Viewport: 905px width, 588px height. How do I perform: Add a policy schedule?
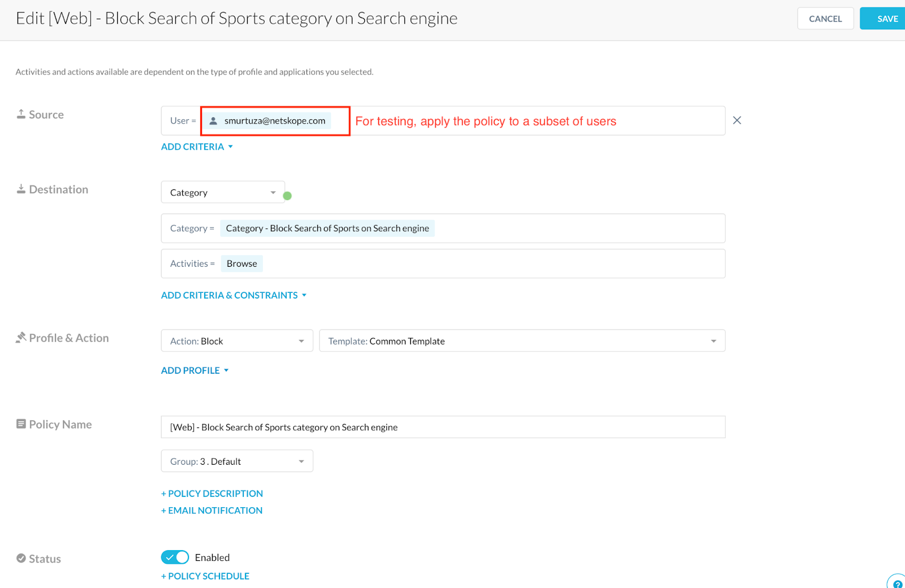[x=205, y=576]
